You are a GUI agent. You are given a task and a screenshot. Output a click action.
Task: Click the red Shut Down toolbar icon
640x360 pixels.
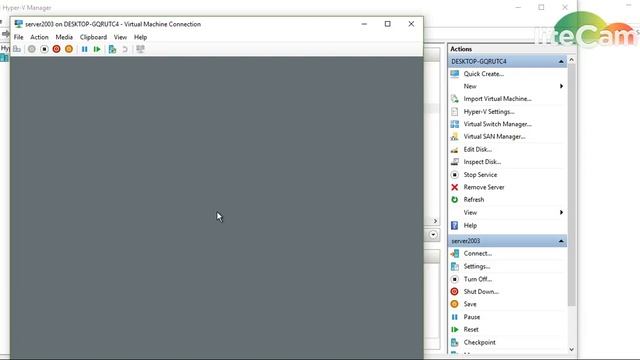[56, 49]
